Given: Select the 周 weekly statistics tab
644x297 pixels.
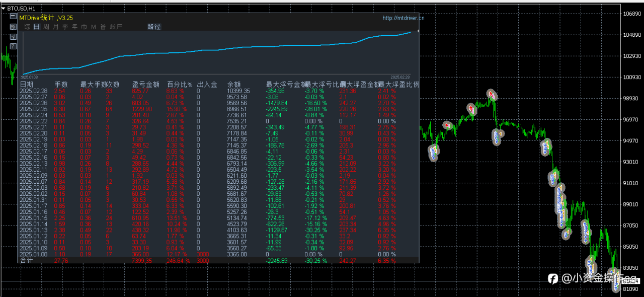Looking at the screenshot, I should tap(46, 27).
